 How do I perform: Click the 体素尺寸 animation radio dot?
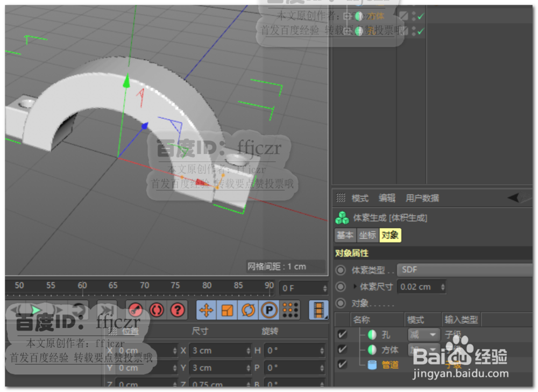point(341,287)
